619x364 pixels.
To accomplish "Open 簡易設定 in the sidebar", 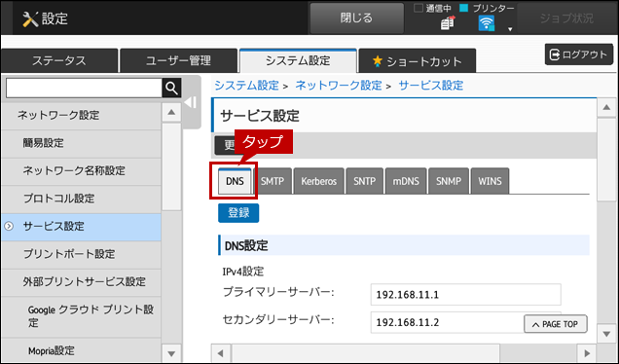I will (81, 143).
